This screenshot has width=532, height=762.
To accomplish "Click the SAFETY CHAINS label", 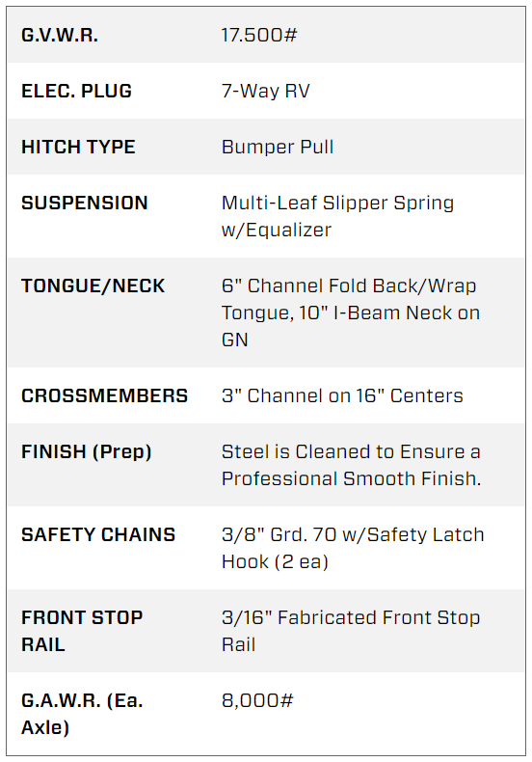I will [x=98, y=534].
